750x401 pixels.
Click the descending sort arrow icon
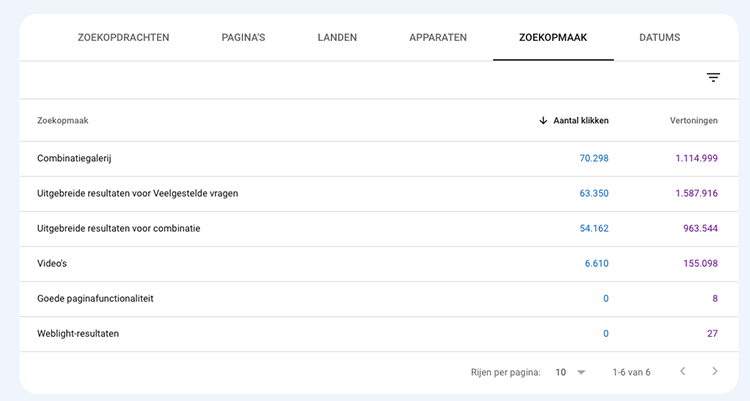coord(543,121)
